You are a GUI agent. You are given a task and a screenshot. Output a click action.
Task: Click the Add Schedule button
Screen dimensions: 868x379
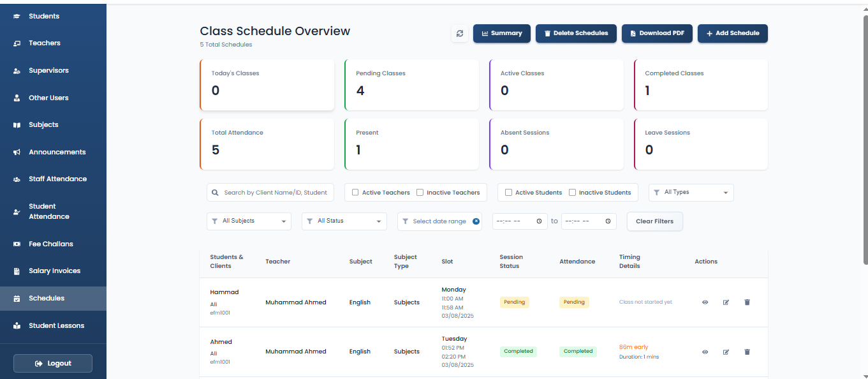tap(732, 34)
